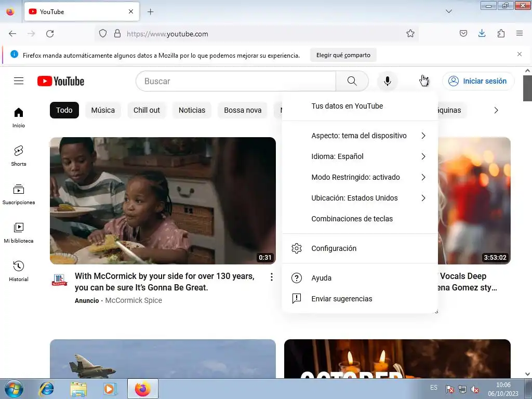
Task: Click the McCormick channel avatar
Action: [x=59, y=280]
